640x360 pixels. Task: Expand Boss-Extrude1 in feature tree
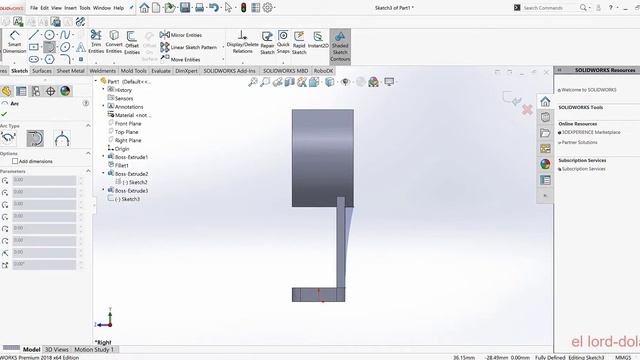pyautogui.click(x=104, y=156)
